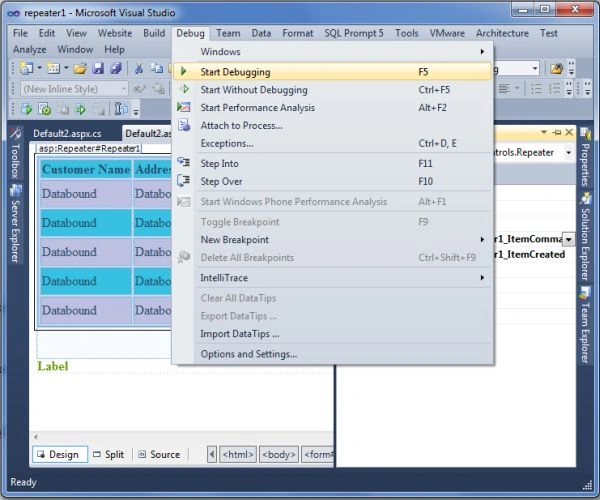Click the Copy icon in toolbar

coord(157,69)
